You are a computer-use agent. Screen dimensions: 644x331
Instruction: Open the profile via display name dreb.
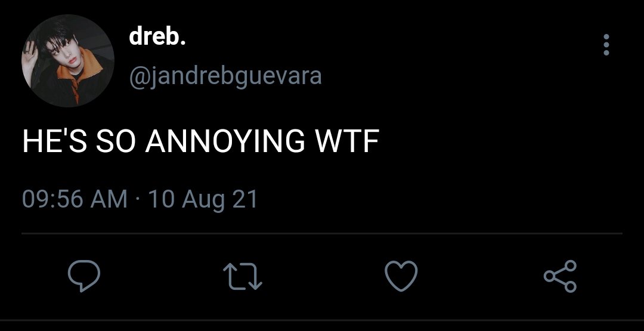click(157, 37)
